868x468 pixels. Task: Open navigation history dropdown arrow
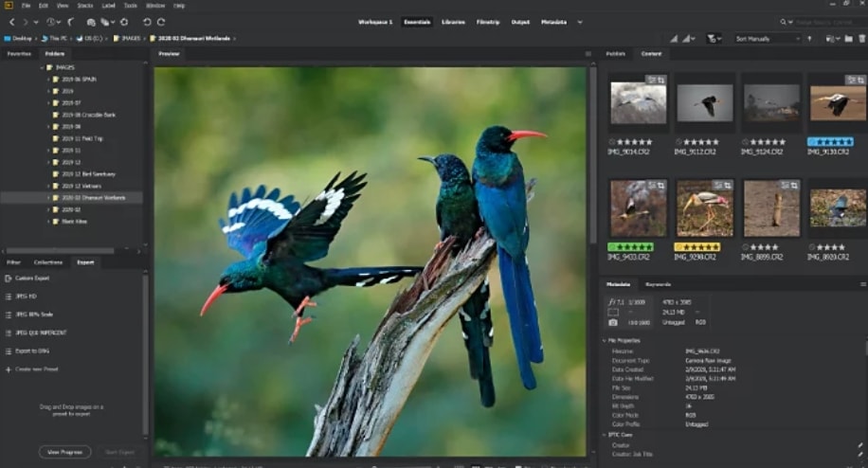click(x=36, y=22)
